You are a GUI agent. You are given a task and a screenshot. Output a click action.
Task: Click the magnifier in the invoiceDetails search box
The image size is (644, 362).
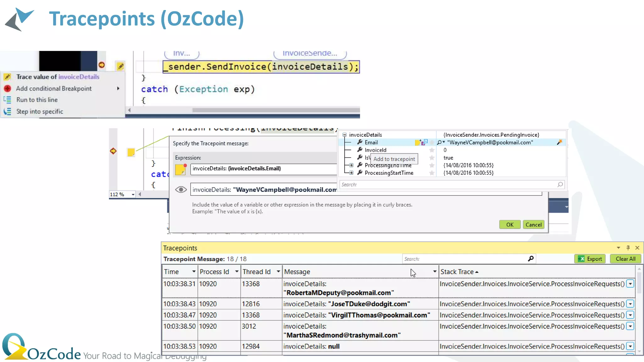(560, 184)
